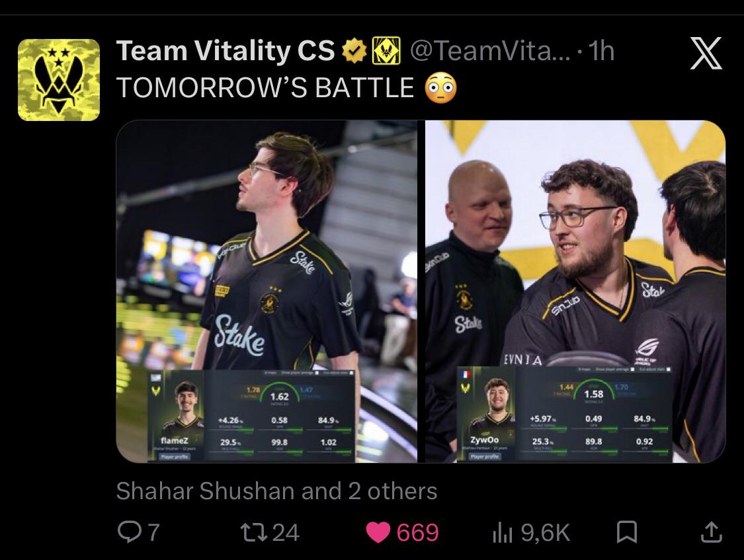
Task: Click the TOMORROW'S BATTLE tweet text
Action: 265,88
